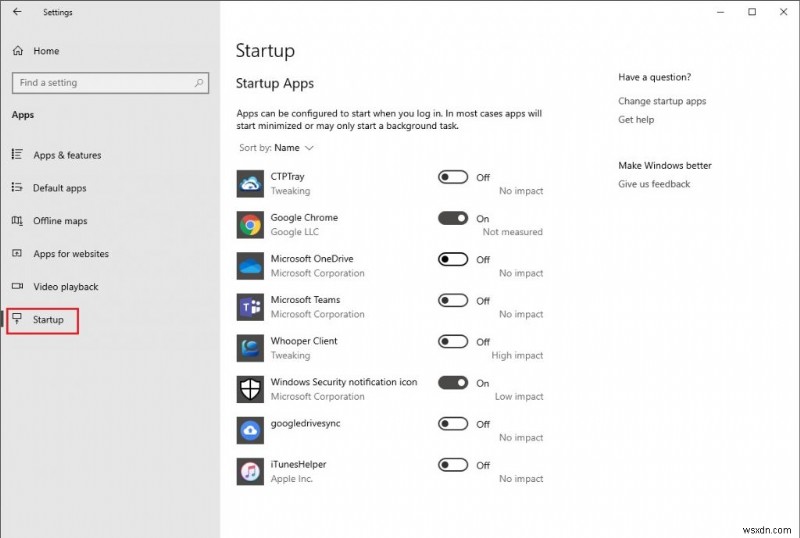Image resolution: width=800 pixels, height=538 pixels.
Task: Open Apps & features page
Action: click(67, 155)
